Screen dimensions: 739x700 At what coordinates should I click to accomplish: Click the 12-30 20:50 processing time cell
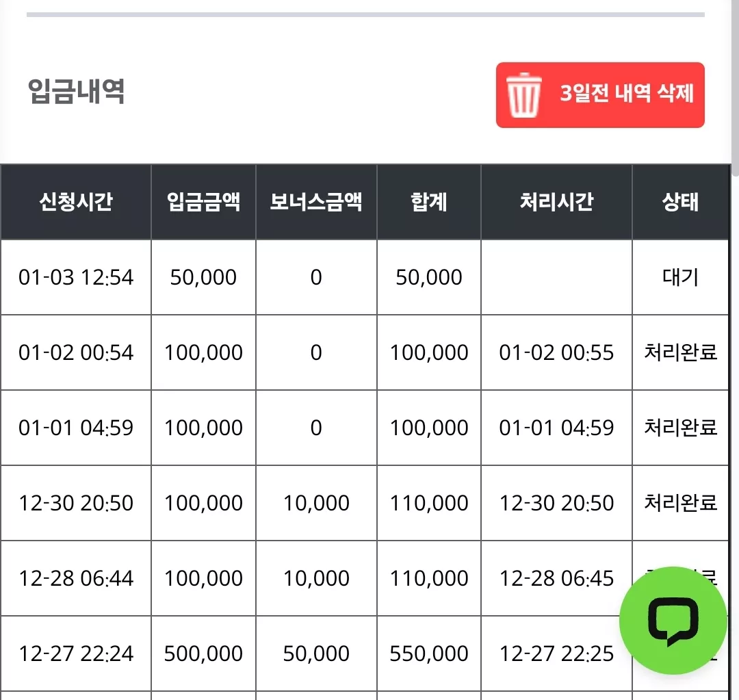(x=556, y=503)
